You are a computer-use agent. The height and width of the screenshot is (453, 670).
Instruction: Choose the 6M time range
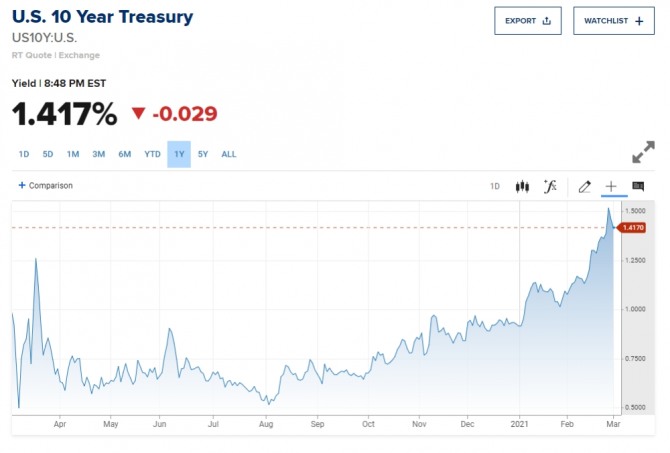tap(125, 154)
